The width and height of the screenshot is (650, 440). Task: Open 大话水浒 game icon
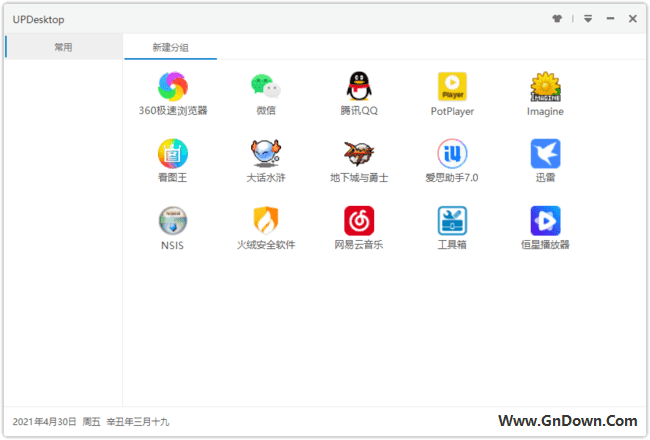(265, 153)
